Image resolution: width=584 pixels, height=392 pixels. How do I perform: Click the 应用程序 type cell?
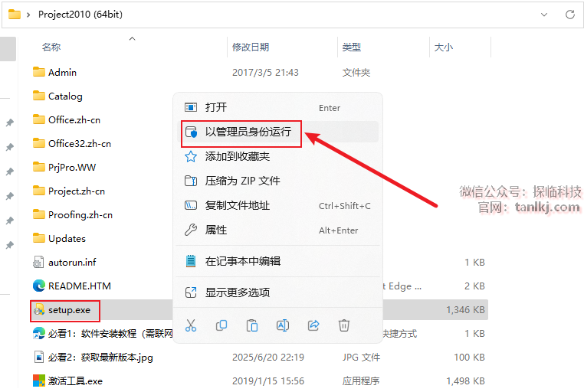(x=361, y=381)
